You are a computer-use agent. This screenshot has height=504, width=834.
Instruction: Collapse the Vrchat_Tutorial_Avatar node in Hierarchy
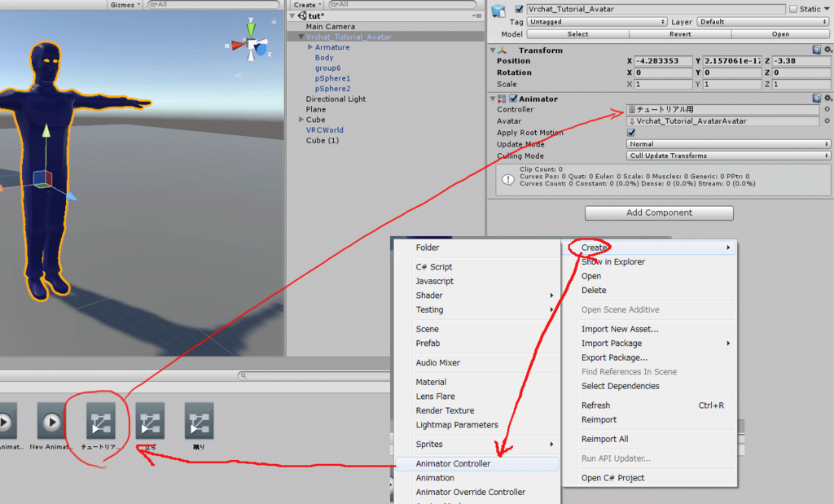[x=301, y=37]
